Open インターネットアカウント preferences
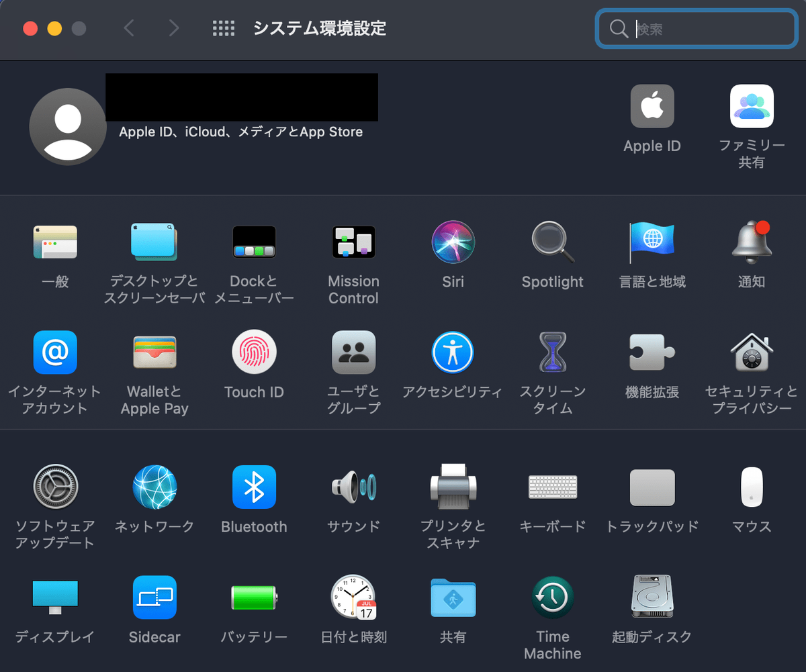The height and width of the screenshot is (672, 806). coord(55,352)
